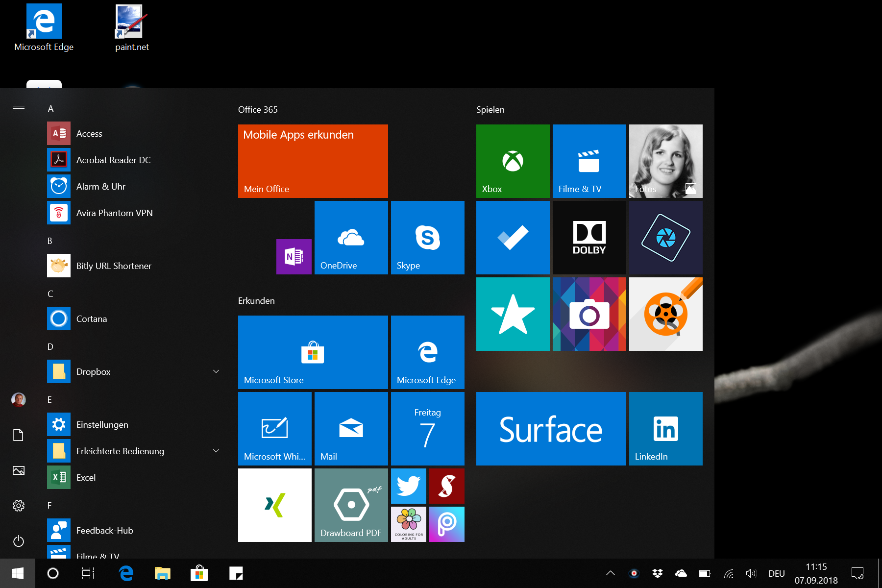882x588 pixels.
Task: Launch the Dolby tile
Action: click(589, 238)
